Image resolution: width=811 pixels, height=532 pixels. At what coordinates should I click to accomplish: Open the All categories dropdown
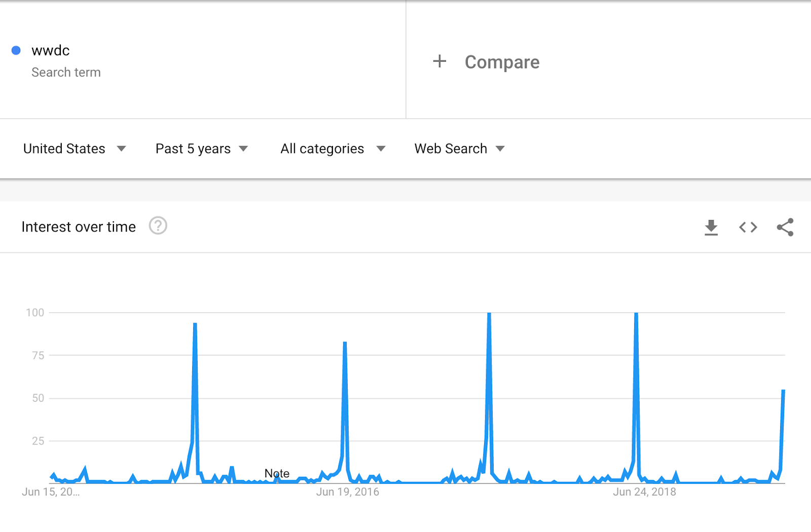(x=333, y=148)
